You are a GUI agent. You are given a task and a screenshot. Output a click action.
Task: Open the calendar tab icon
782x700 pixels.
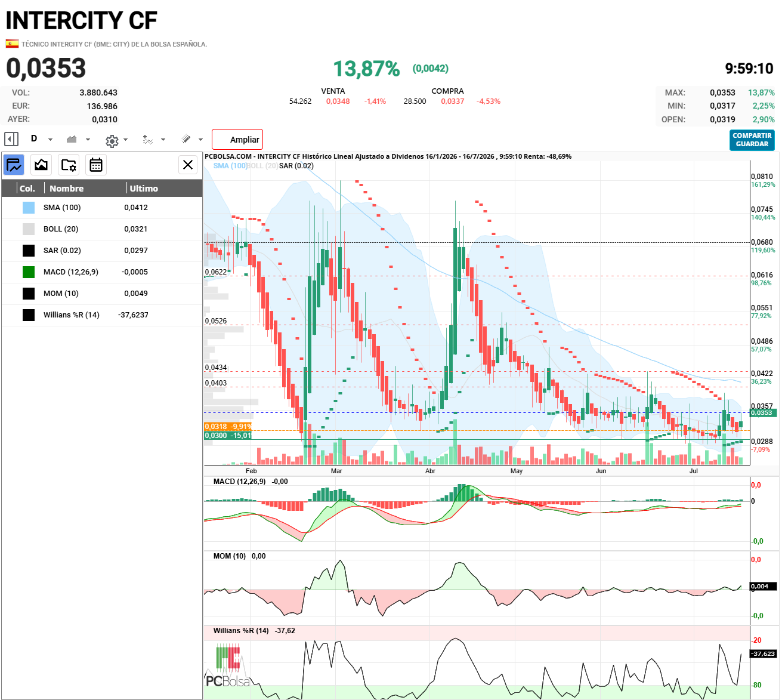click(96, 165)
